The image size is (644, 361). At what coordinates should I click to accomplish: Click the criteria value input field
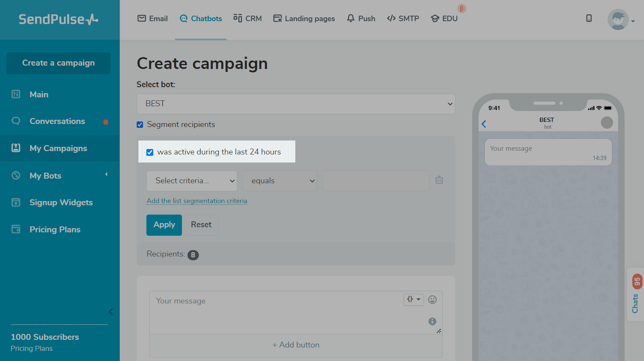pos(376,181)
